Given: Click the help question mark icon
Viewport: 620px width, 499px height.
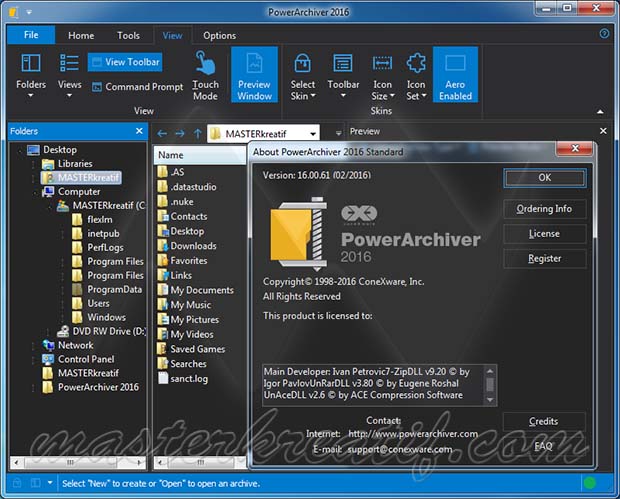Looking at the screenshot, I should coord(604,34).
